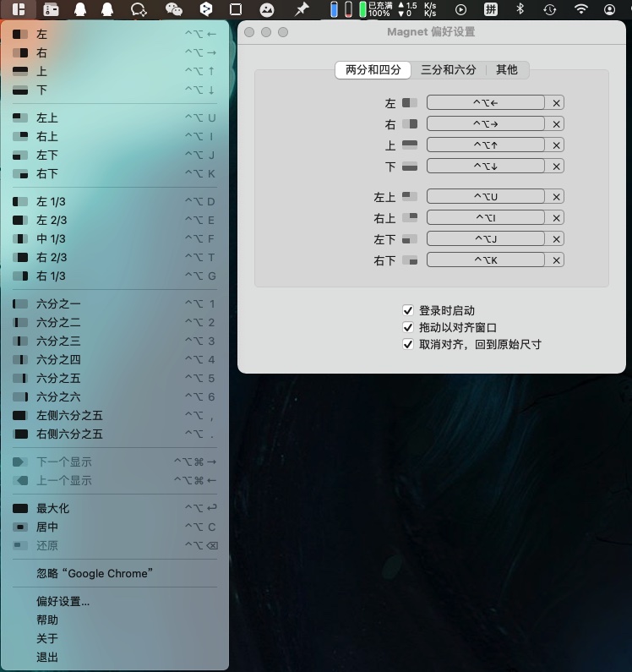Open the Bluetooth status menu

(x=520, y=8)
